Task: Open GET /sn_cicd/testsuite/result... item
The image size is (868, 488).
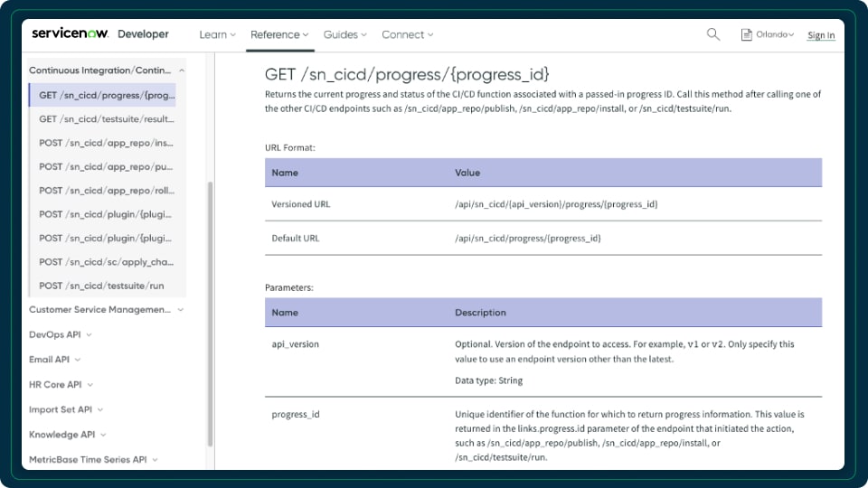Action: [x=107, y=119]
